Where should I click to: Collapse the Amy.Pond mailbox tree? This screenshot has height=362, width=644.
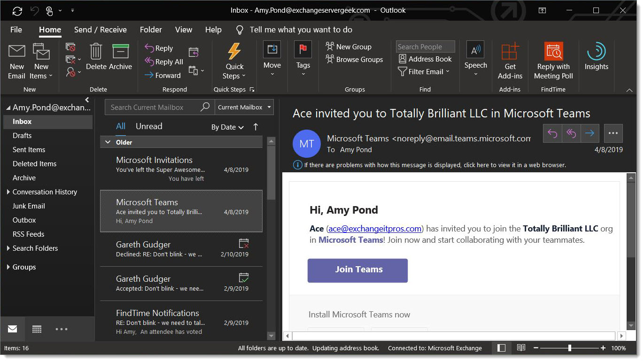[8, 108]
